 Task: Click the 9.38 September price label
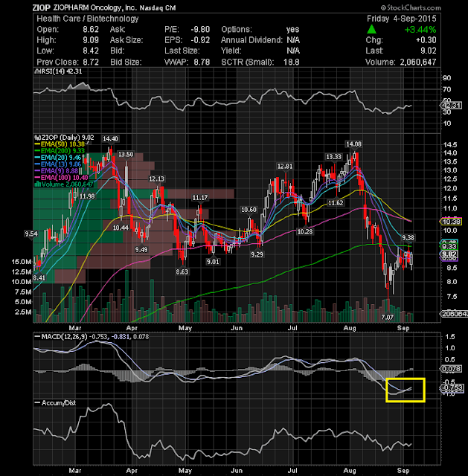click(x=408, y=237)
